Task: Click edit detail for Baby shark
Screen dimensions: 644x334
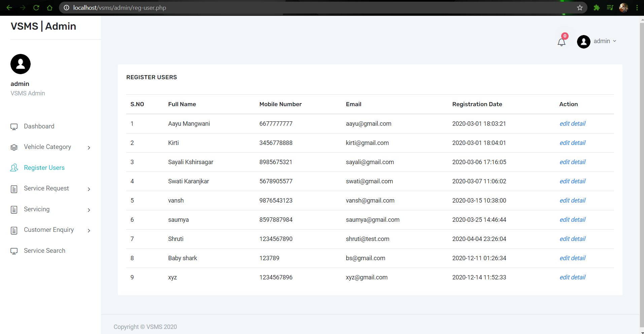Action: tap(572, 258)
